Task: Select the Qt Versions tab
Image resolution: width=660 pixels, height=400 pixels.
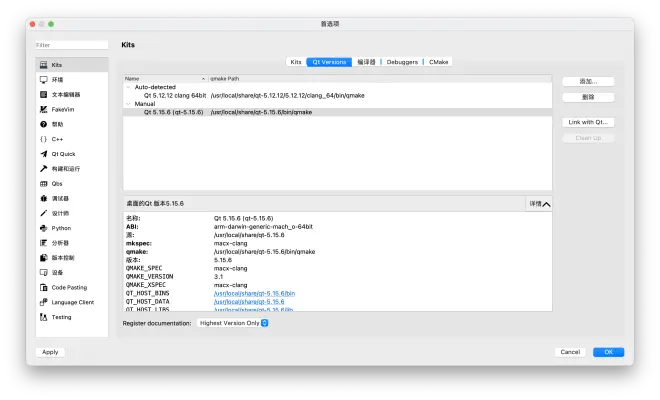Action: (329, 62)
